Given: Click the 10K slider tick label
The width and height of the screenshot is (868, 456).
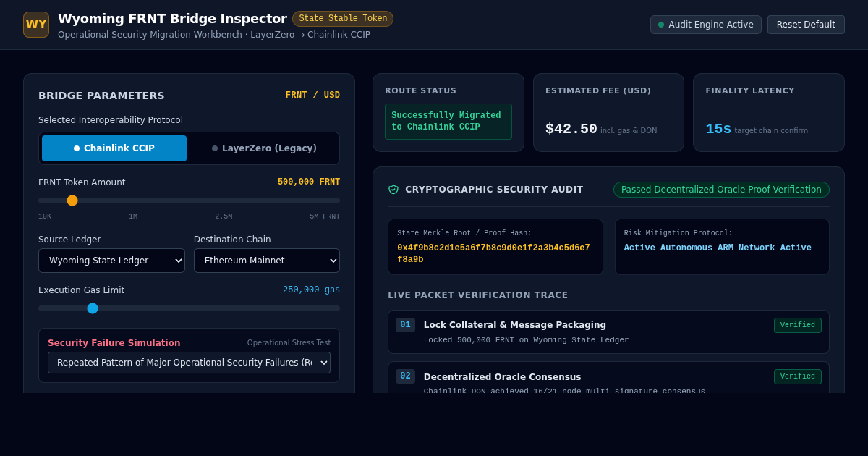Looking at the screenshot, I should (x=45, y=216).
